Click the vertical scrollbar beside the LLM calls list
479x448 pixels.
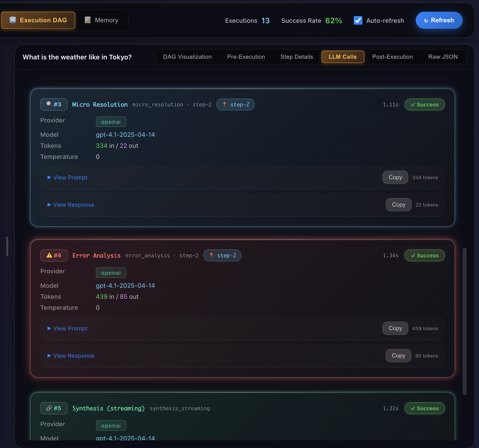tap(464, 321)
